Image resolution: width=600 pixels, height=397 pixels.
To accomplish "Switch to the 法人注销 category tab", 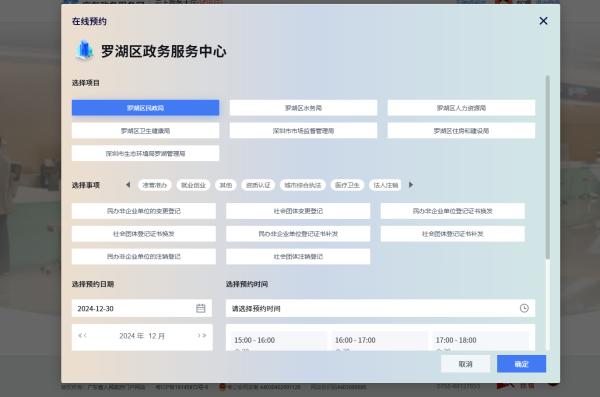I will [x=386, y=185].
